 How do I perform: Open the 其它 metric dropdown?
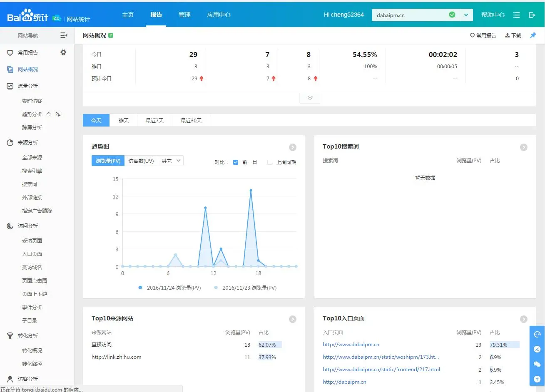[x=171, y=161]
